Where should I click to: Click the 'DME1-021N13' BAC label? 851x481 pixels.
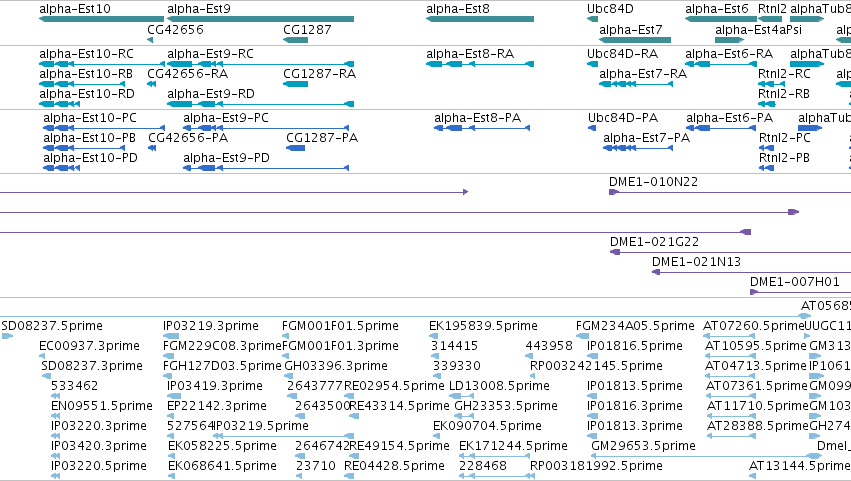click(696, 262)
